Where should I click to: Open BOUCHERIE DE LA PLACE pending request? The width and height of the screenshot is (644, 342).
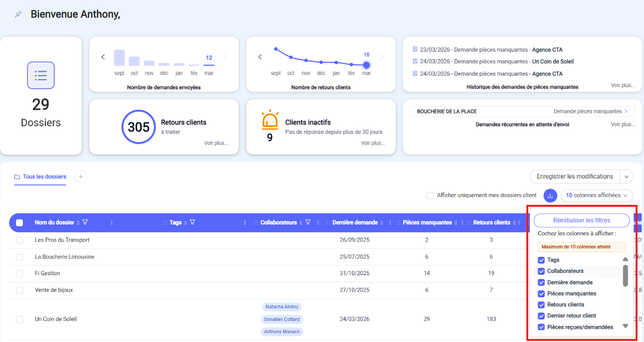click(x=522, y=112)
